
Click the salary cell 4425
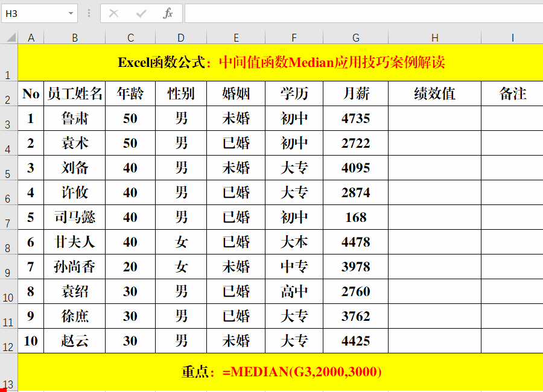(x=355, y=341)
